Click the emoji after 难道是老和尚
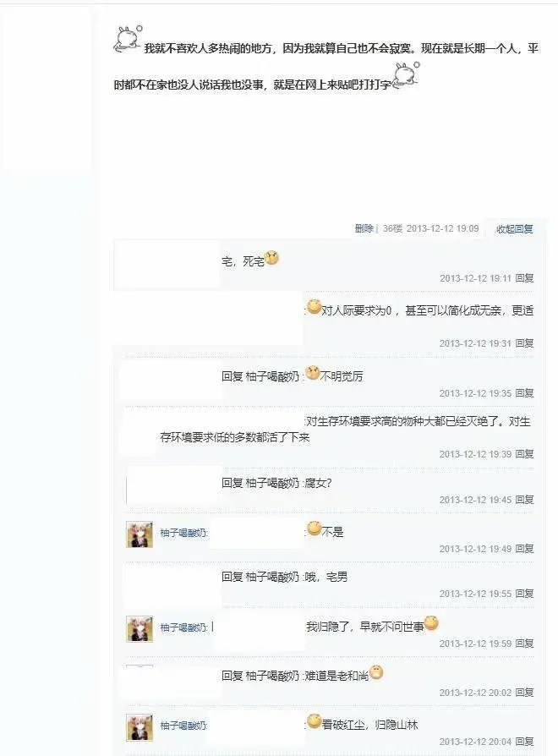This screenshot has width=558, height=756. coord(376,672)
